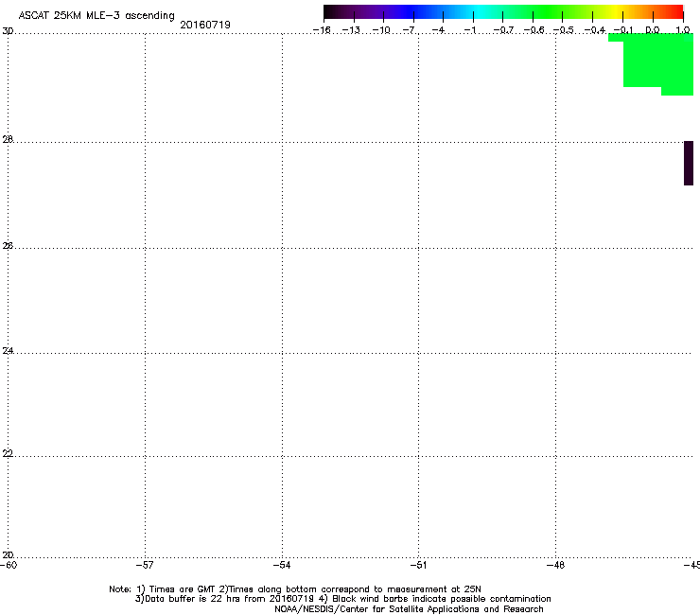Click the -7 color bar label
This screenshot has width=700, height=615.
coord(411,30)
